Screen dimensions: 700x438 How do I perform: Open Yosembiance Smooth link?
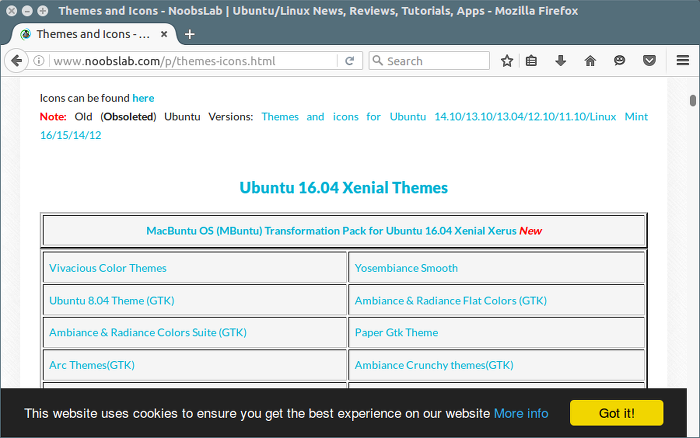pyautogui.click(x=406, y=268)
